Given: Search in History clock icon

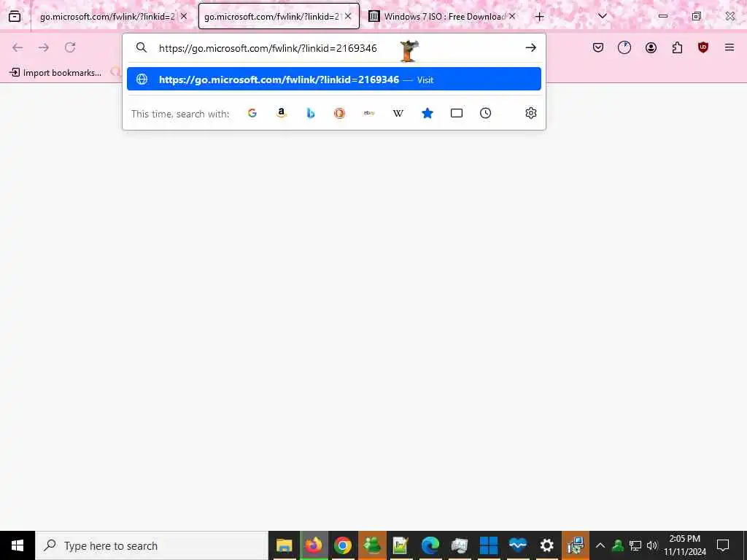Looking at the screenshot, I should [x=485, y=113].
